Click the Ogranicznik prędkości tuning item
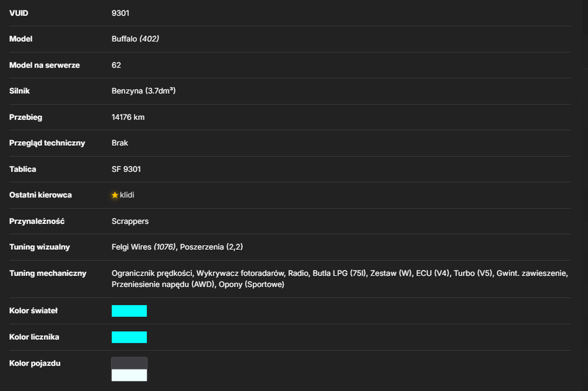 pos(152,273)
